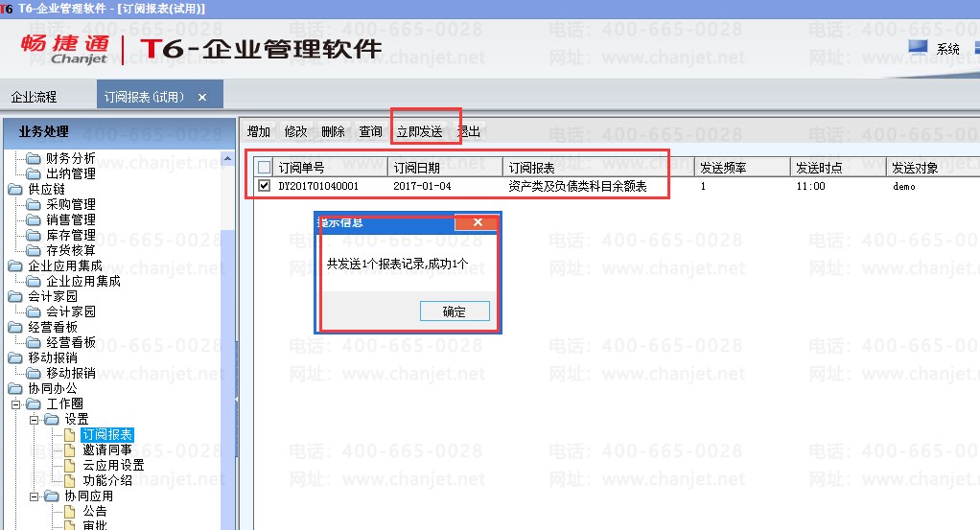Click the 增加 toolbar button
Screen dimensions: 980x530
[x=259, y=131]
